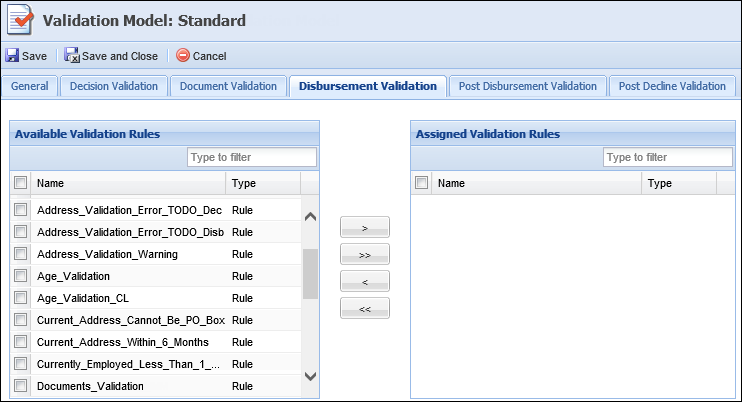Click the down arrow of available rules list
This screenshot has height=402, width=742.
[310, 376]
